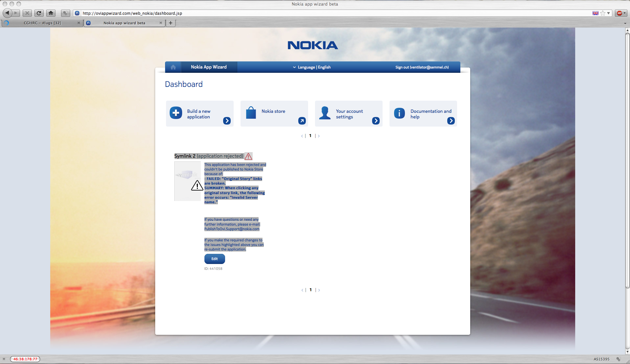
Task: Open the address bar history dropdown arrow
Action: coord(608,13)
